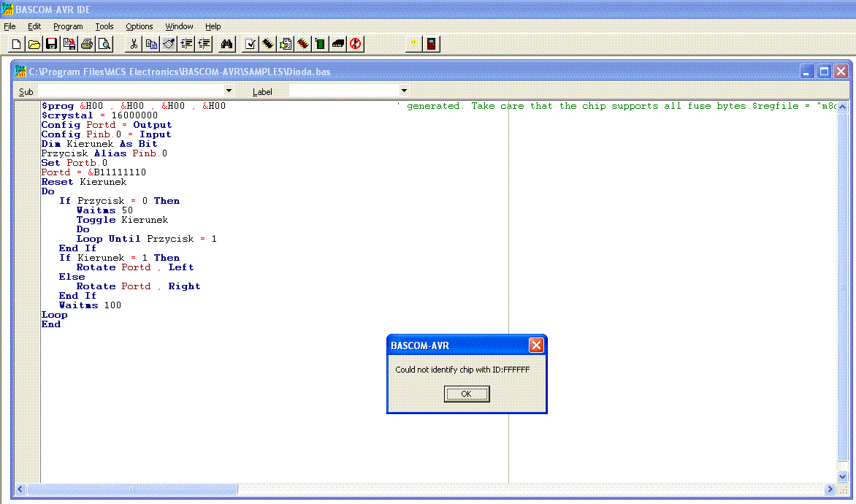Click the vertical scrollbar down arrow
Screen dimensions: 856x504
tap(842, 476)
